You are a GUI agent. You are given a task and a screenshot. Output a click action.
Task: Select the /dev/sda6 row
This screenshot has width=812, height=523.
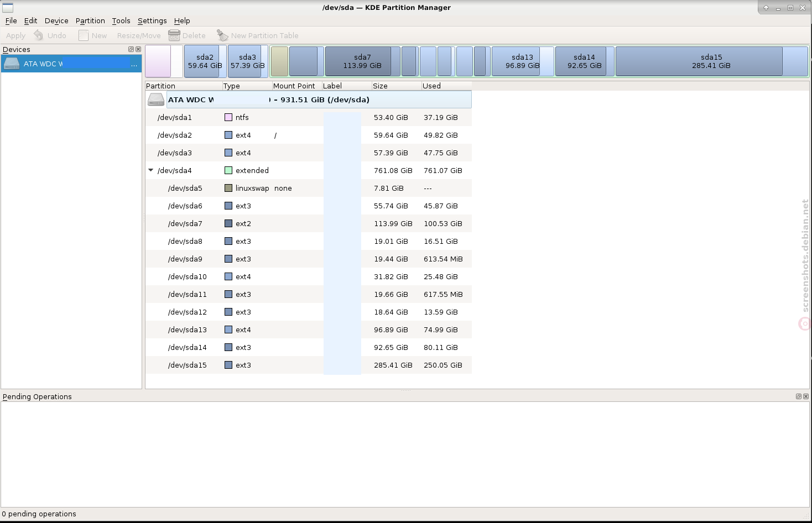(x=309, y=206)
